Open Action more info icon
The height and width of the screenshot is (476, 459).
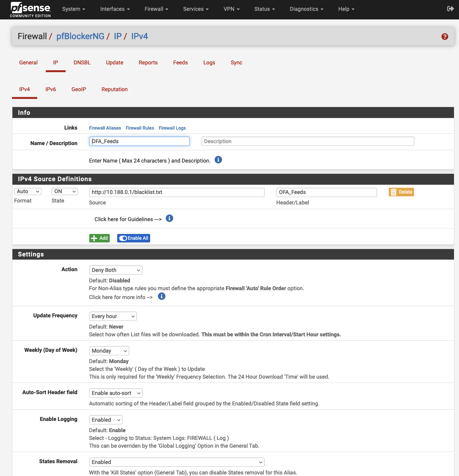162,296
